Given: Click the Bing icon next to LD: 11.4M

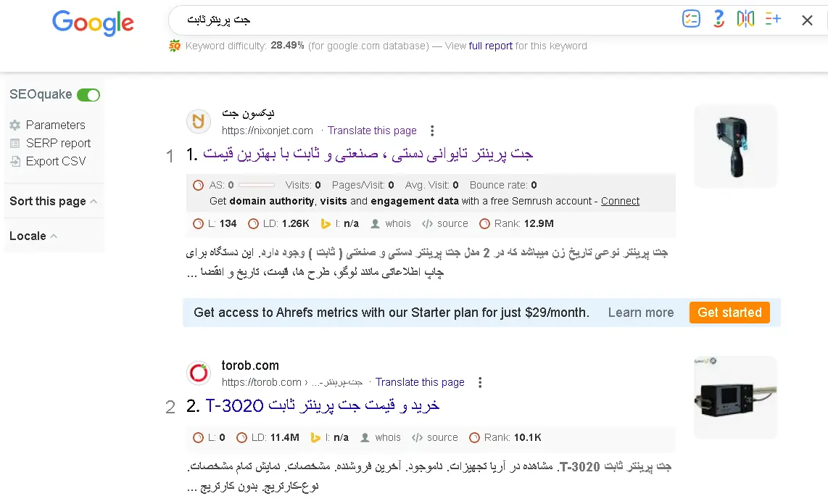Looking at the screenshot, I should [x=315, y=438].
